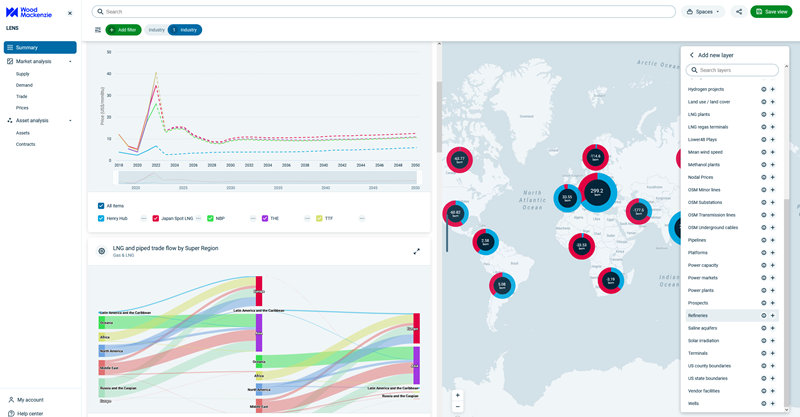Zoom in on the map

[x=458, y=395]
